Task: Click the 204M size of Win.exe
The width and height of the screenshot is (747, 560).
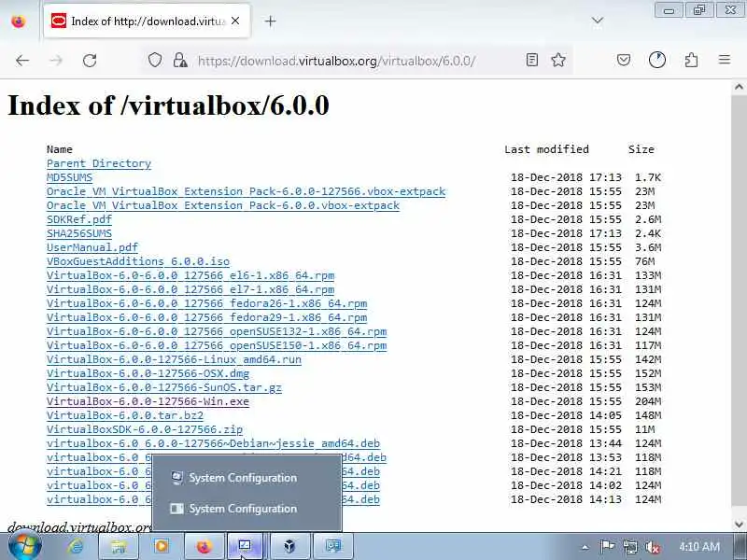Action: click(648, 401)
